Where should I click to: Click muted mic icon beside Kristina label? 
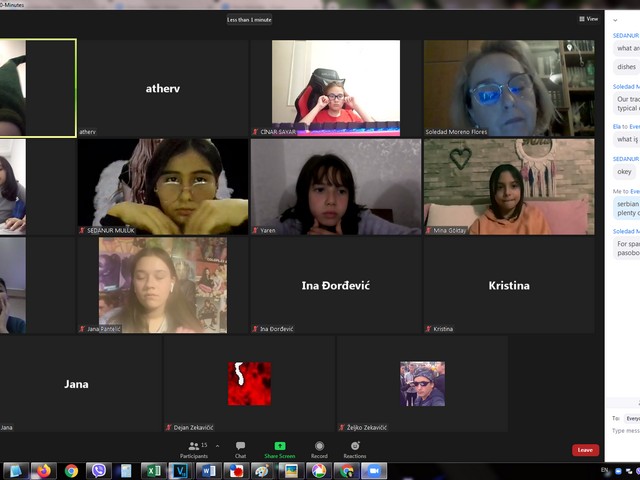[x=428, y=329]
